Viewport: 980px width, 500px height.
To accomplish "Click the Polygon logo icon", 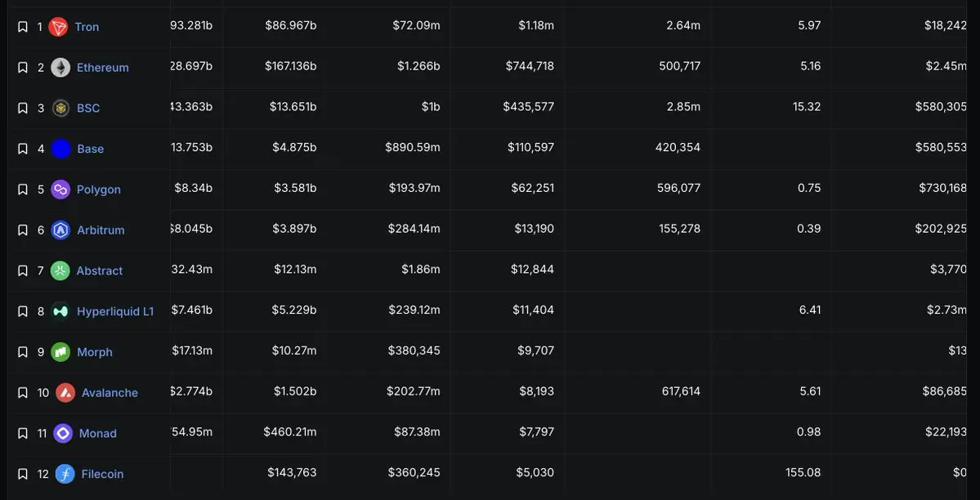I will (60, 190).
